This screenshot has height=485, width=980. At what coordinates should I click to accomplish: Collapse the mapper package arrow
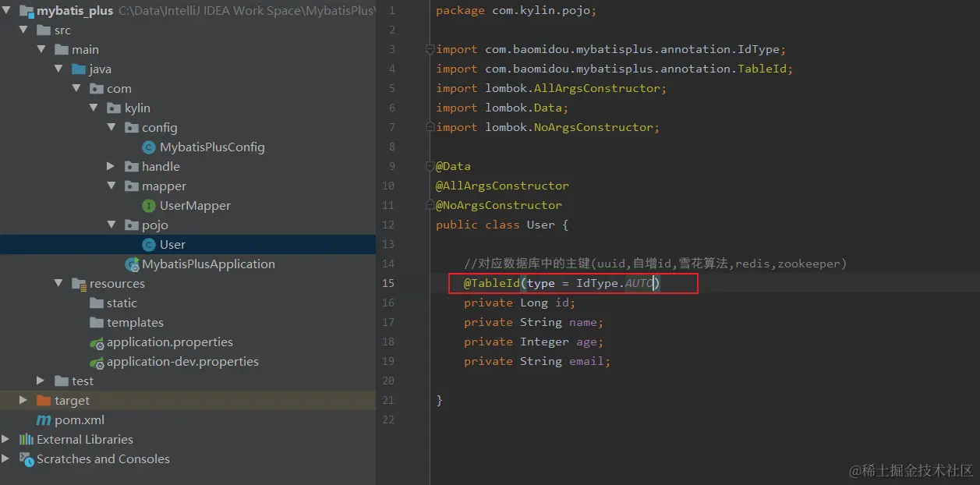click(x=111, y=186)
